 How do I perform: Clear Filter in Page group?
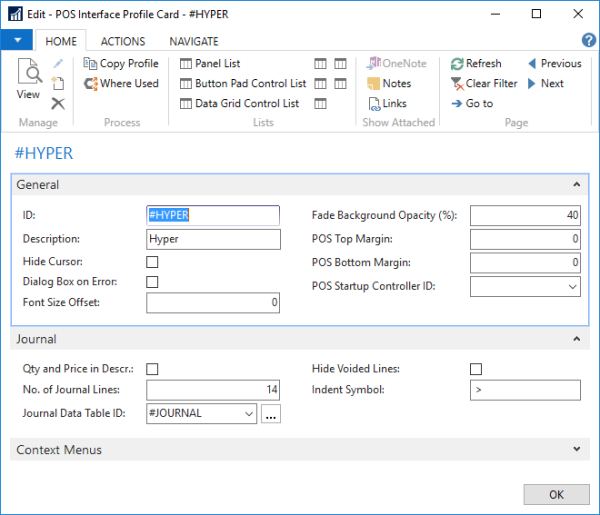coord(483,84)
